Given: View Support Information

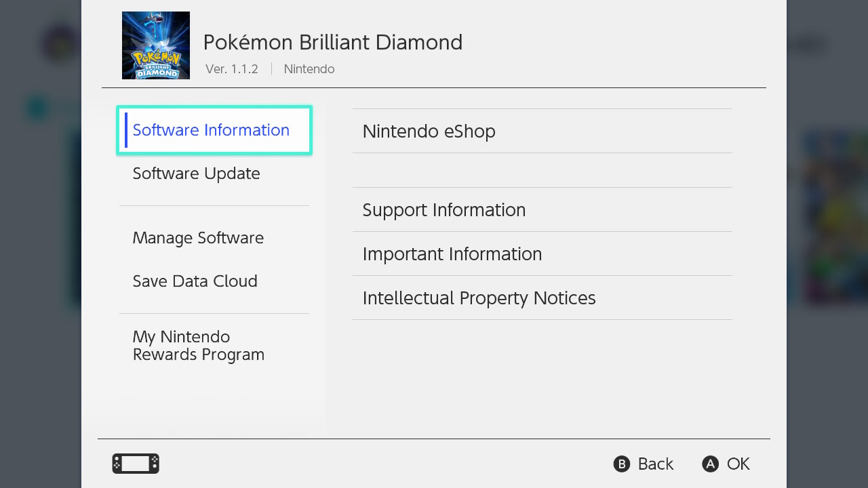Looking at the screenshot, I should (444, 210).
